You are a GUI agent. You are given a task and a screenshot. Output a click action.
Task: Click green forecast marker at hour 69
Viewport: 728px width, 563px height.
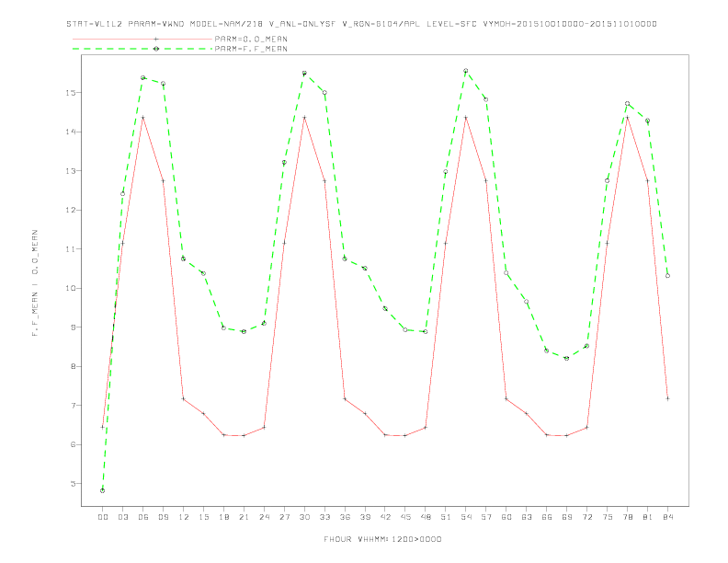click(567, 358)
